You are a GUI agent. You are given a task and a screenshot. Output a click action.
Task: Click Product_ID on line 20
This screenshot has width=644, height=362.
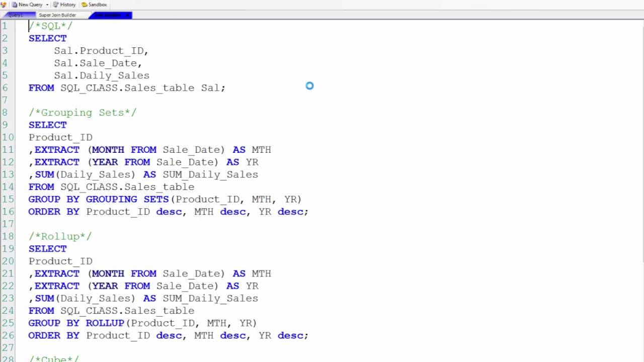pyautogui.click(x=60, y=261)
